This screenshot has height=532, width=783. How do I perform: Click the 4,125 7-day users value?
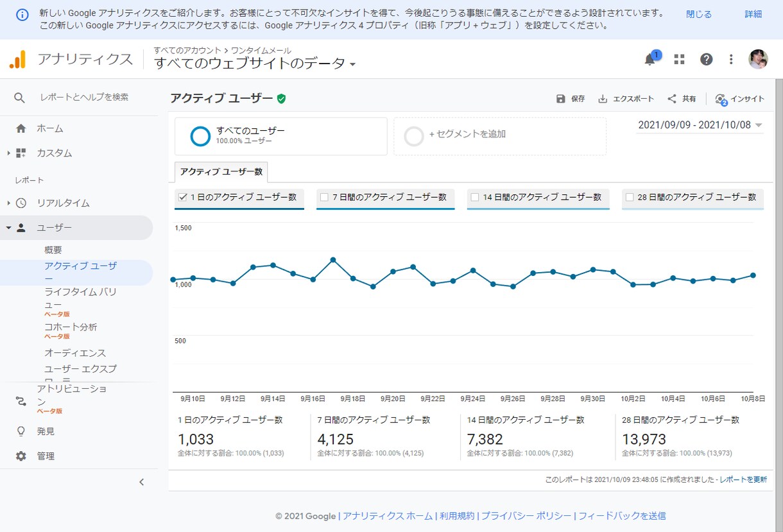(x=336, y=440)
